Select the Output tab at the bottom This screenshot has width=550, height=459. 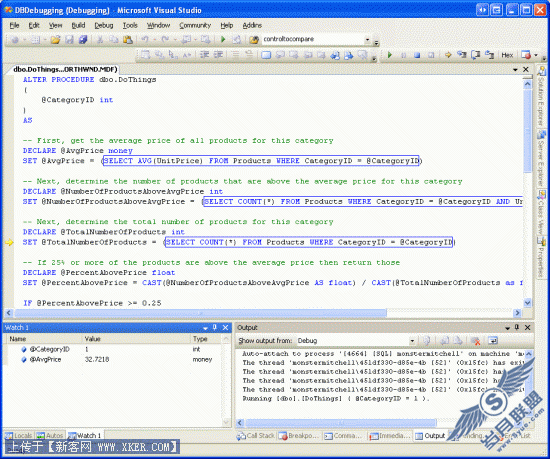click(x=430, y=436)
